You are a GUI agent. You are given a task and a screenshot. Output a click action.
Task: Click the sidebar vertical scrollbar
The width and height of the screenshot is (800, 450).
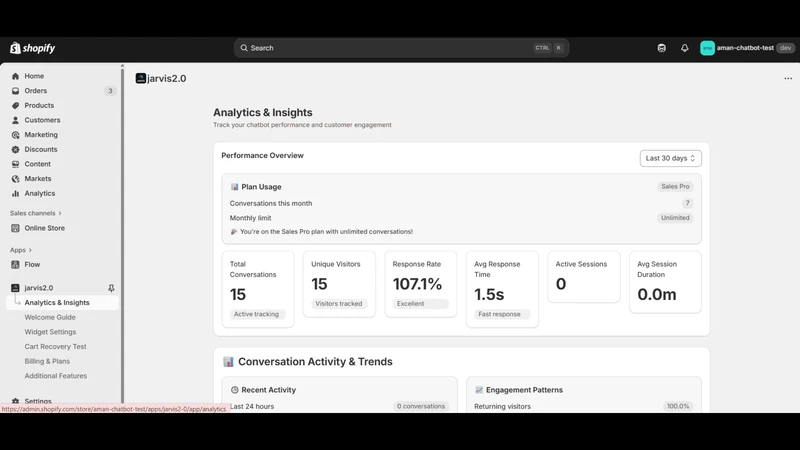(x=122, y=234)
